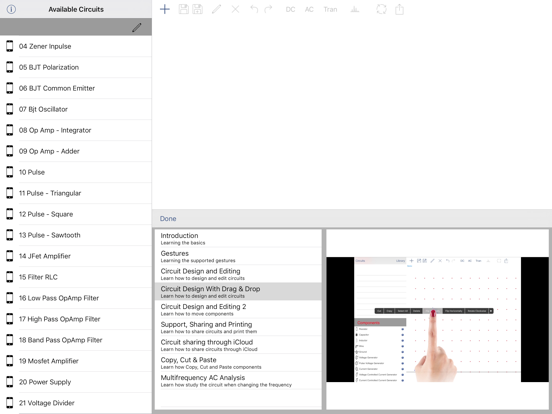Run DC analysis

[x=290, y=10]
